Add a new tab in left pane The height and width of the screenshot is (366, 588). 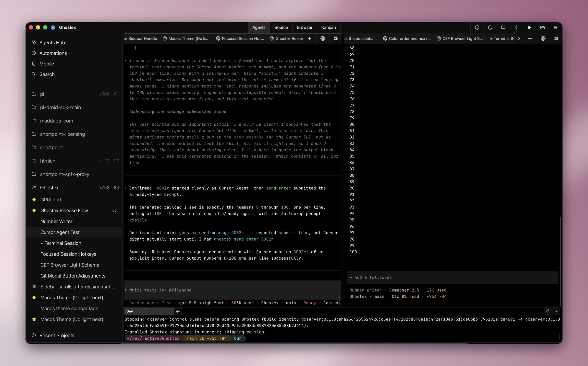coord(310,38)
